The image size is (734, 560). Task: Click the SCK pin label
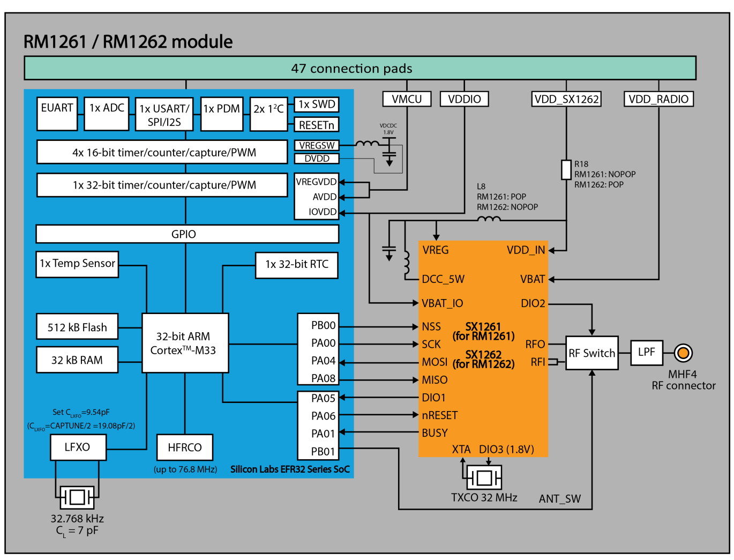coord(431,345)
